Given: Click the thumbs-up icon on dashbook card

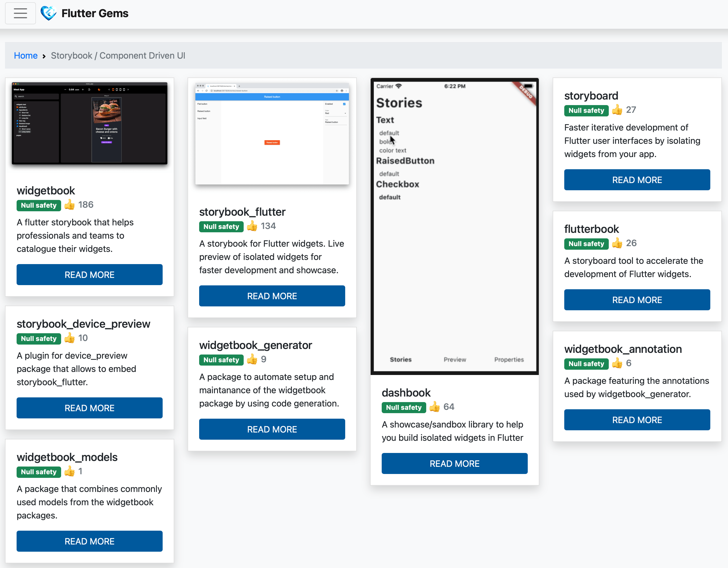Looking at the screenshot, I should 434,407.
